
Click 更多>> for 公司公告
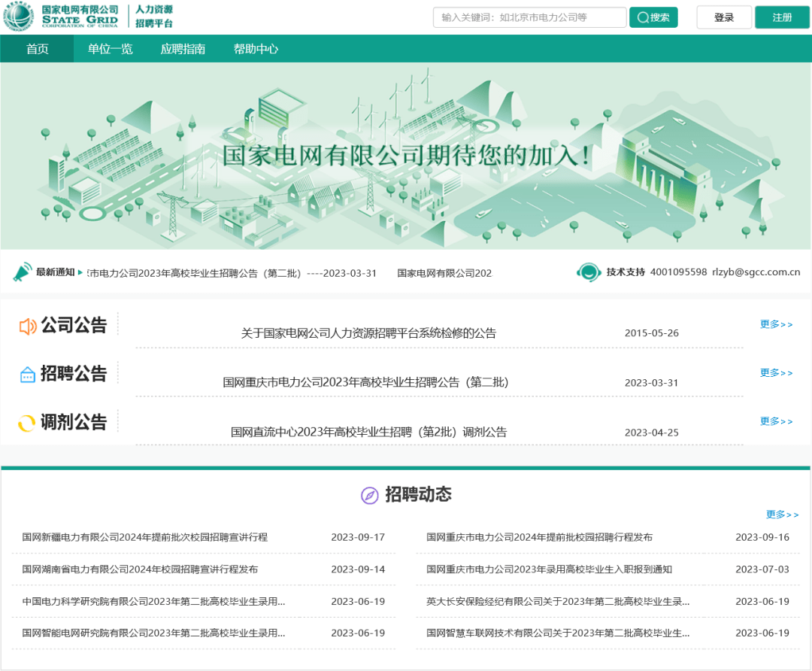click(776, 324)
